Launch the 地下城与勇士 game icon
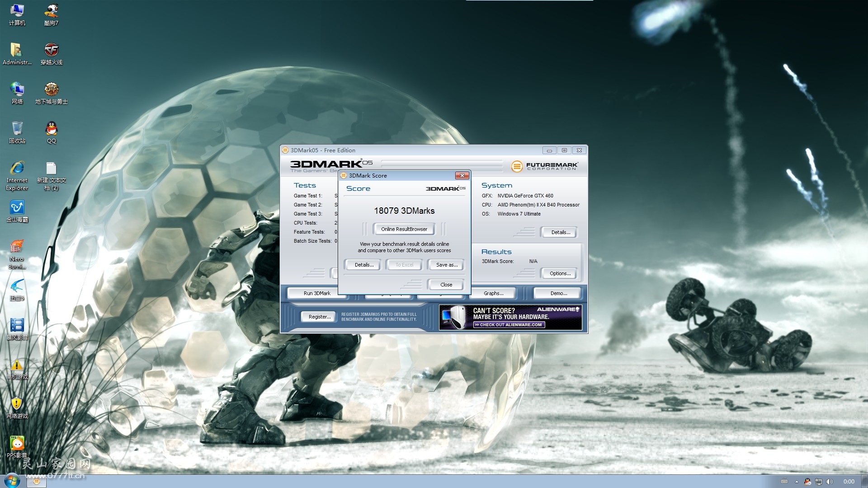This screenshot has width=868, height=488. point(52,93)
